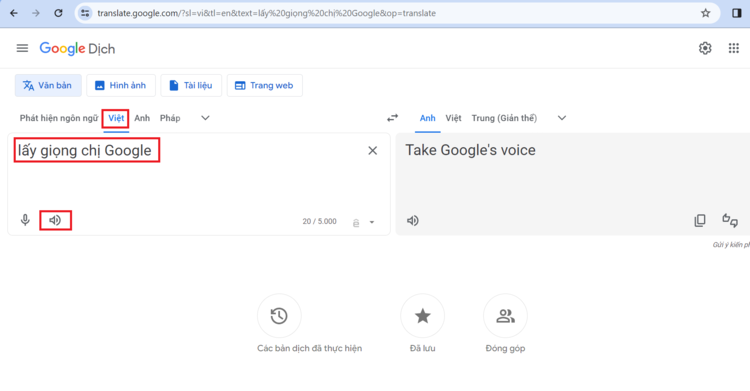Swap source and target languages

tap(393, 118)
